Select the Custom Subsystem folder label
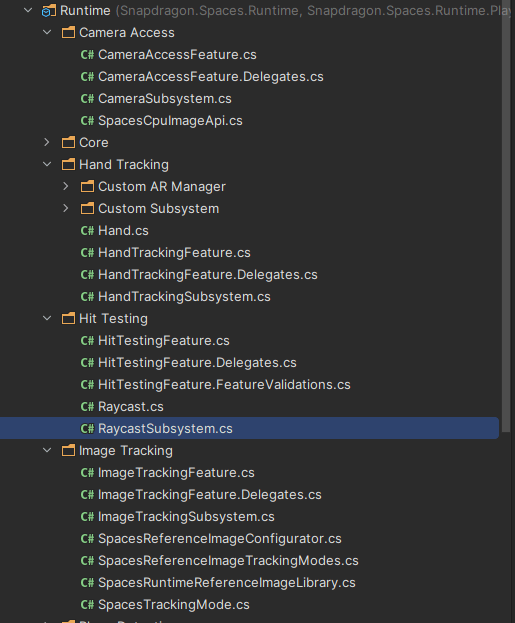 tap(159, 209)
